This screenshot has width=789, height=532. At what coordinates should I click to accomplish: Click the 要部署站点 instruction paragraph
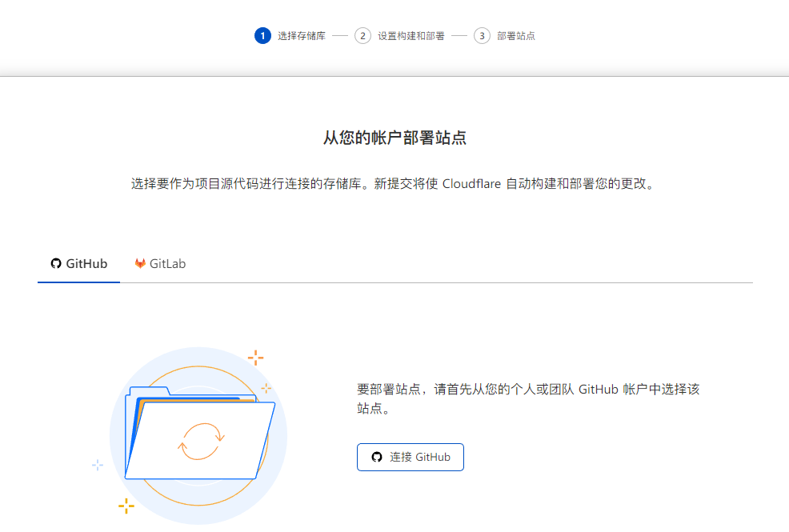coord(528,398)
